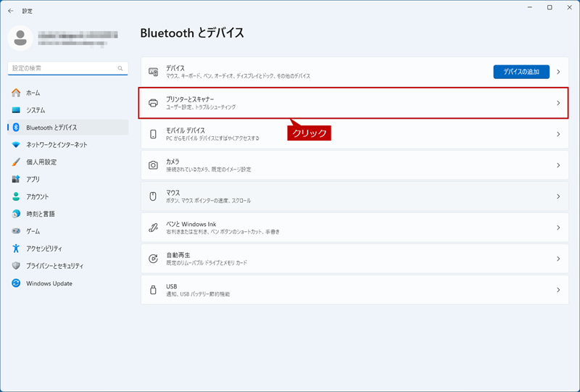580x392 pixels.
Task: Open the user profile avatar
Action: pos(20,38)
